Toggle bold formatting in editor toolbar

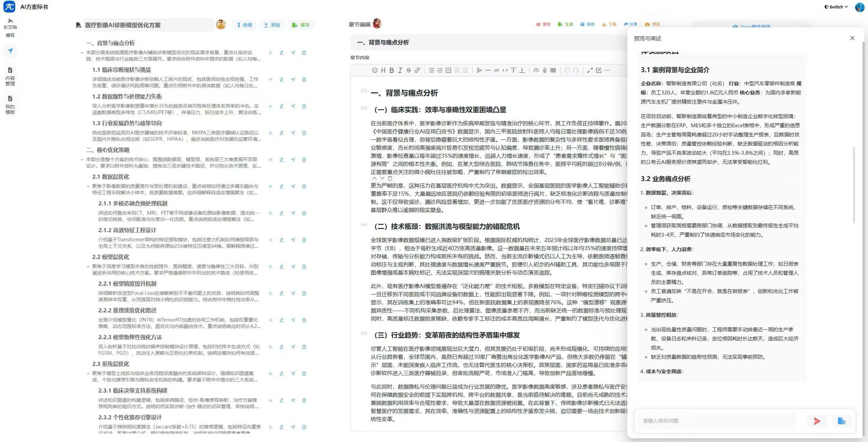[x=392, y=70]
